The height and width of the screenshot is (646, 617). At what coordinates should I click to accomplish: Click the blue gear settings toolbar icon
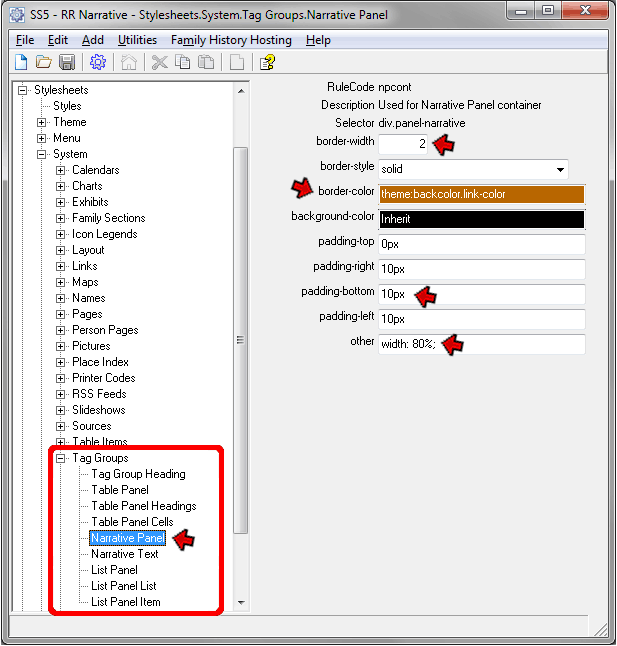click(x=98, y=62)
